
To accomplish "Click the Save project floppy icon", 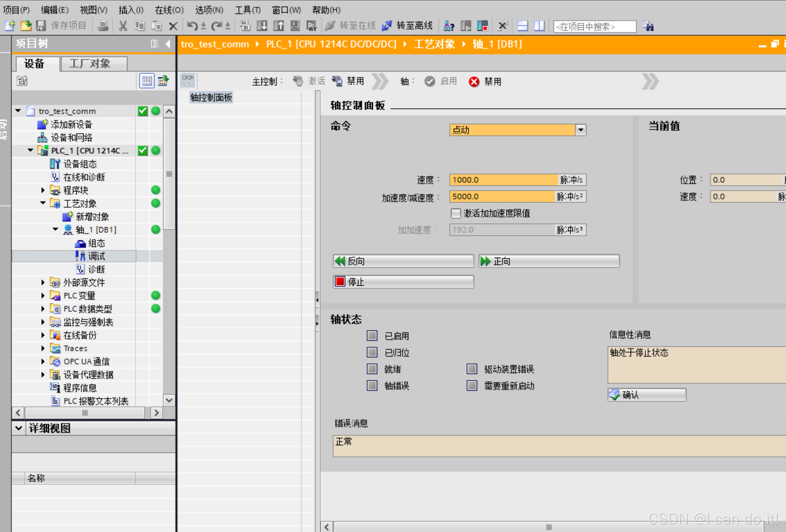I will tap(41, 26).
